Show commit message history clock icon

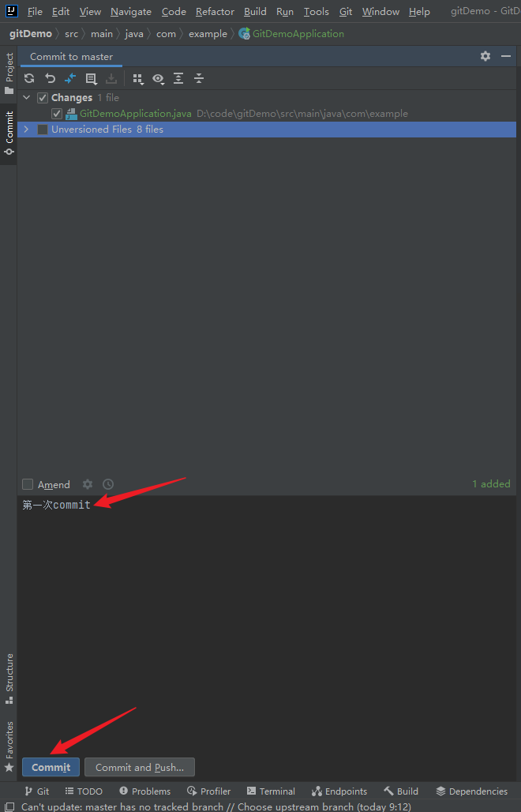(107, 484)
